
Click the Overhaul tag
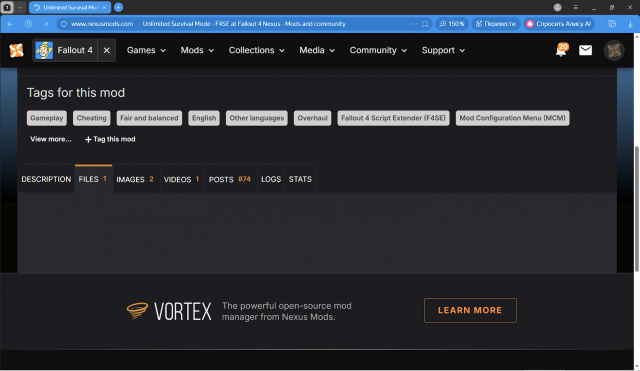point(312,118)
